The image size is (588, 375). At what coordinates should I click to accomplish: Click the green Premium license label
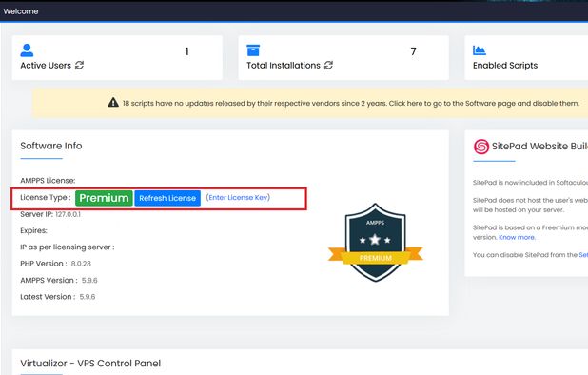104,198
